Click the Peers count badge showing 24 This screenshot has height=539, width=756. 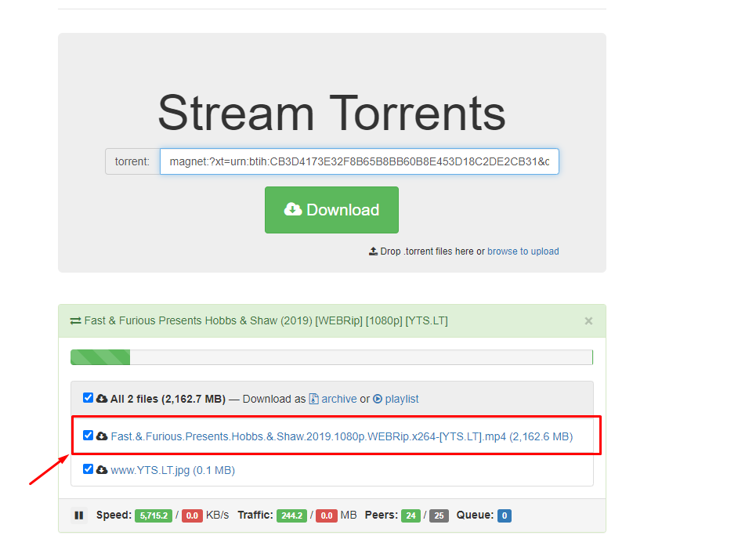411,515
